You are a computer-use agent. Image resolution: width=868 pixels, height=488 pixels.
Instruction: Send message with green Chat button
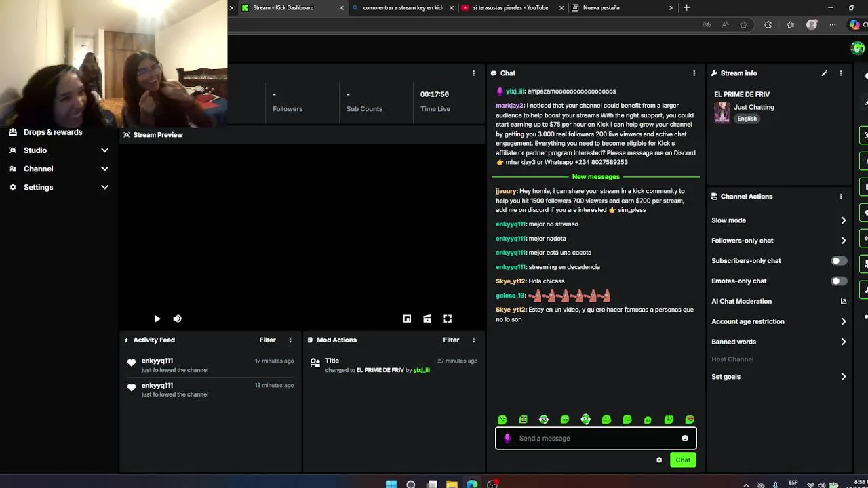pos(683,460)
